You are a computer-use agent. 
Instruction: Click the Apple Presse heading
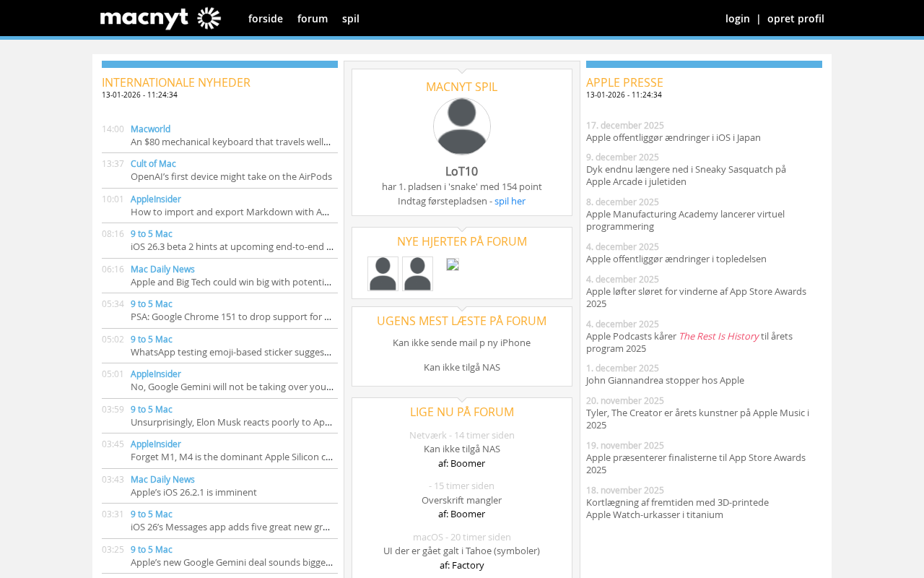(624, 82)
